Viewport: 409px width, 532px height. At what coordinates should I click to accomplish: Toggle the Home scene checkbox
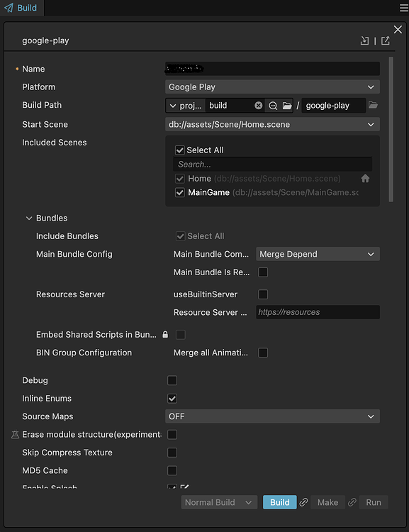[x=180, y=179]
